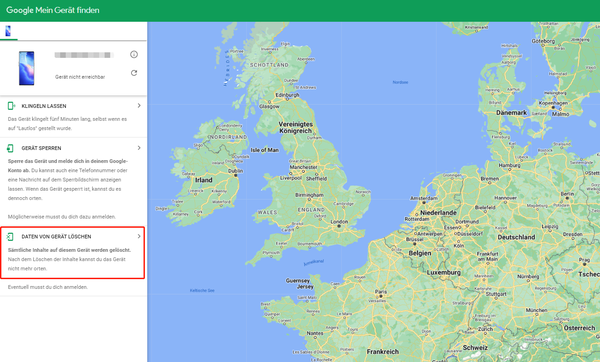The width and height of the screenshot is (600, 362).
Task: Click the Google Mein Gerät finden title
Action: click(53, 10)
